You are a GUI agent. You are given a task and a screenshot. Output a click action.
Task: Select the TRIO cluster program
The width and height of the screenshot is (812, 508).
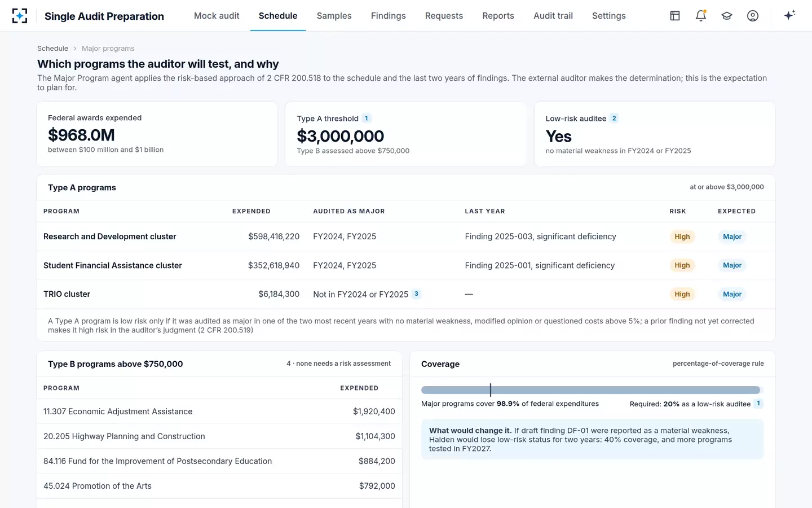pyautogui.click(x=67, y=294)
